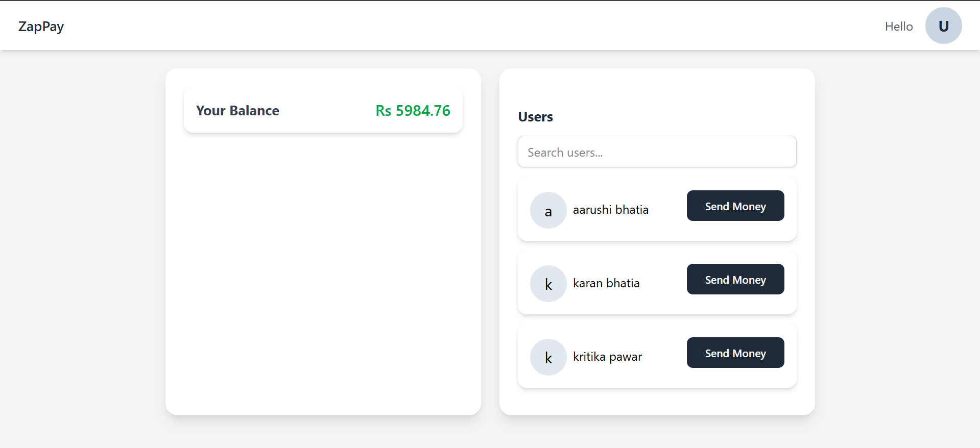The height and width of the screenshot is (448, 980).
Task: Click the Your Balance card
Action: pyautogui.click(x=323, y=110)
